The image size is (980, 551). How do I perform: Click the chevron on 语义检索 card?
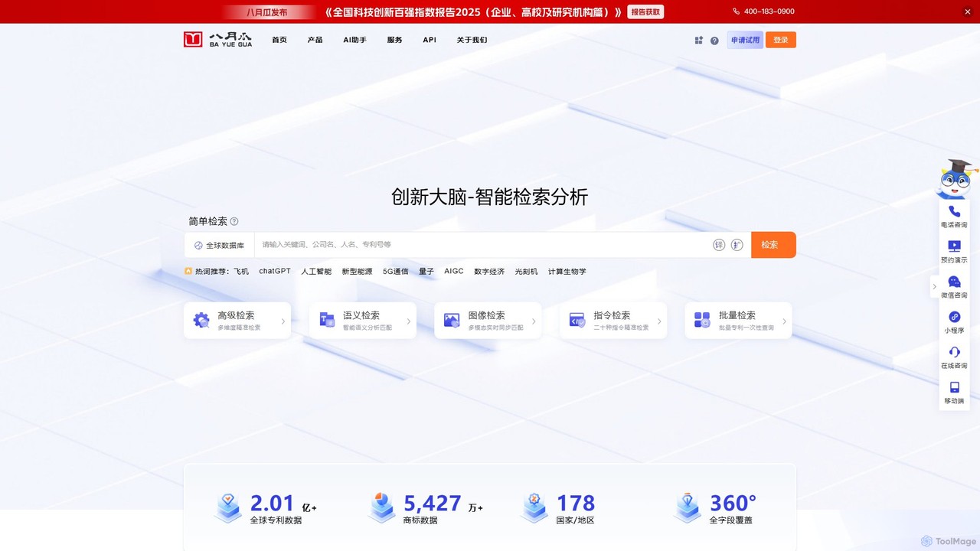[x=409, y=321]
